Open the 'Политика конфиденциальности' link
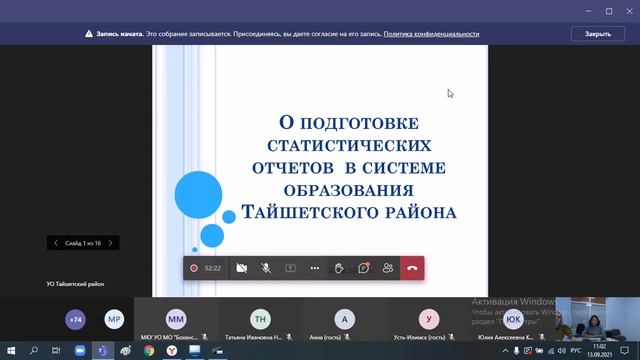This screenshot has height=360, width=640. point(431,34)
